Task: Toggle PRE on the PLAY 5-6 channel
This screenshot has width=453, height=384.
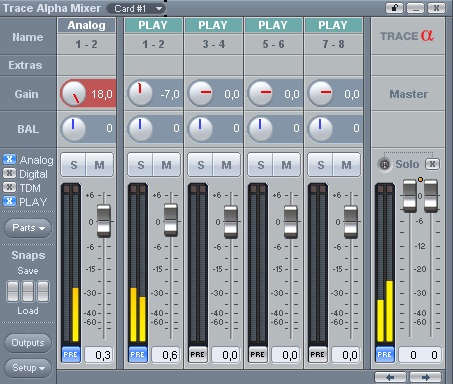Action: [x=258, y=355]
